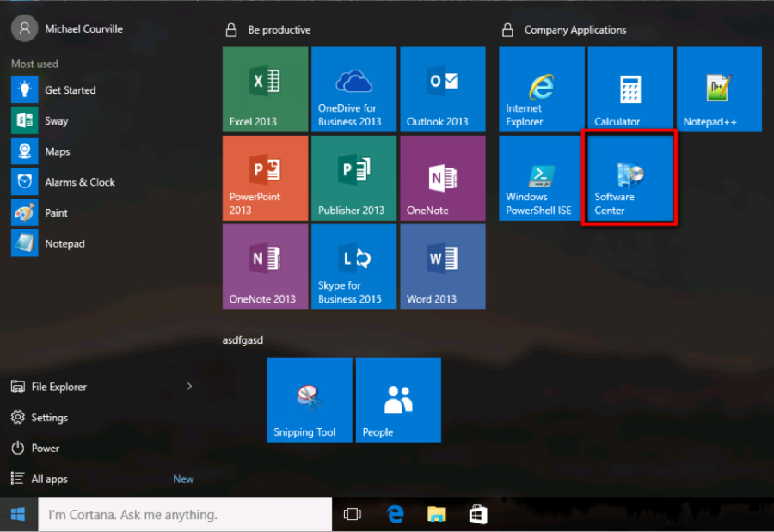The height and width of the screenshot is (532, 774).
Task: Click the Company Applications group header
Action: point(575,29)
